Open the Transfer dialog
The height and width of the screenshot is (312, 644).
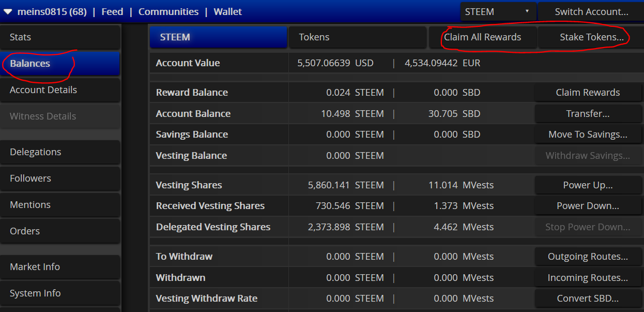tap(588, 114)
